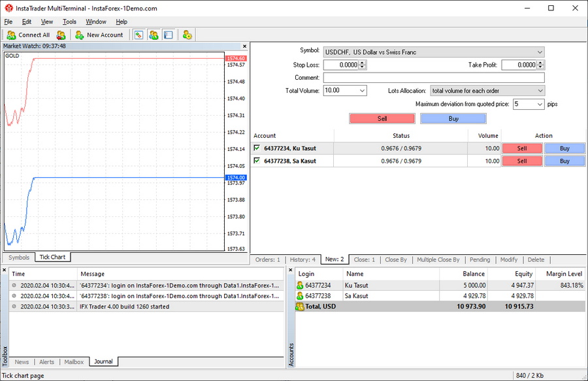588x381 pixels.
Task: Switch to the Symbols tab in Market Watch
Action: coord(19,257)
